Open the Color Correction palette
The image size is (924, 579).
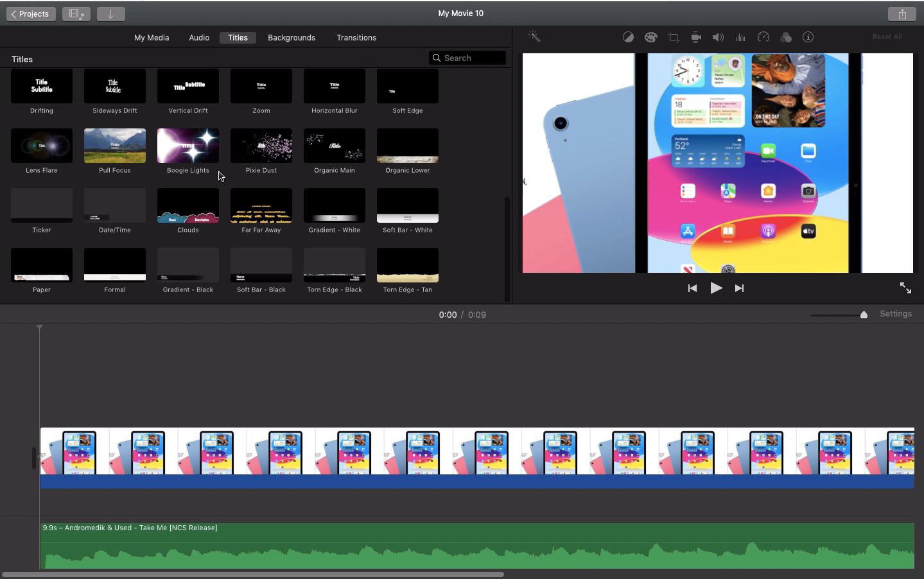tap(650, 37)
